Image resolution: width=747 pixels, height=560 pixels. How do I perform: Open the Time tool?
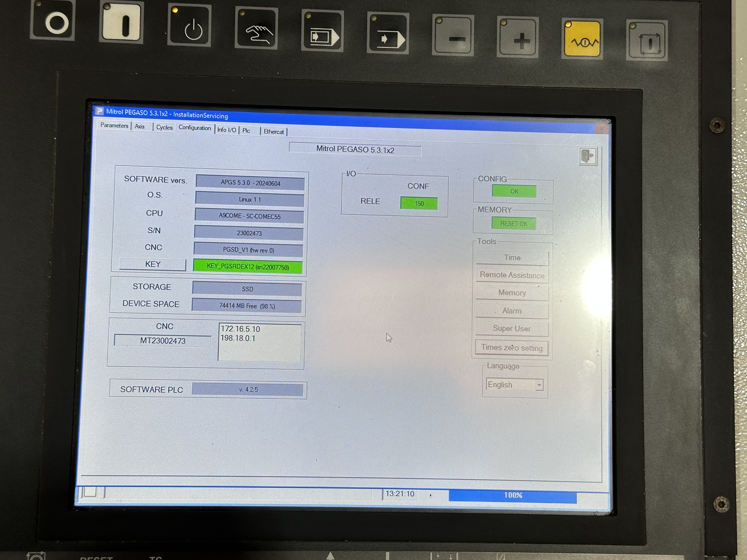[512, 258]
